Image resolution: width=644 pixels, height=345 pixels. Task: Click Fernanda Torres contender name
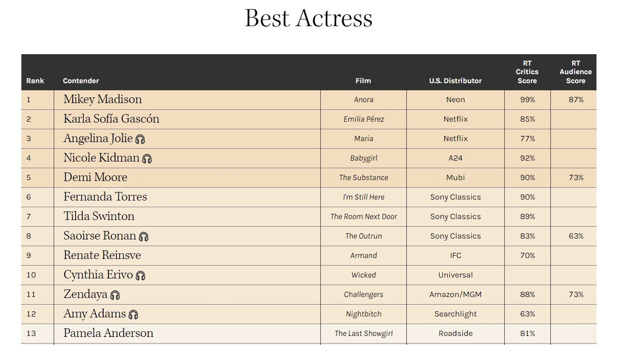(105, 197)
